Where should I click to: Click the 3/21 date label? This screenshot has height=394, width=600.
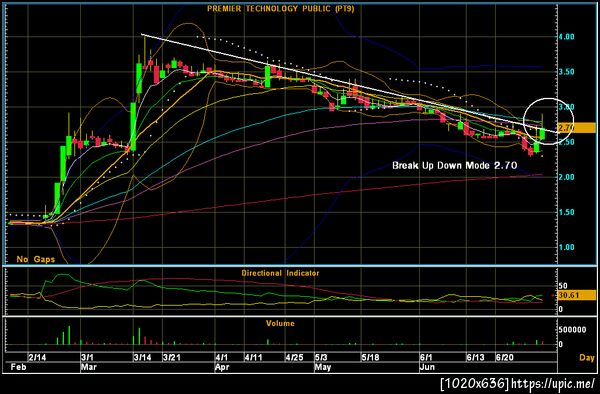click(171, 357)
